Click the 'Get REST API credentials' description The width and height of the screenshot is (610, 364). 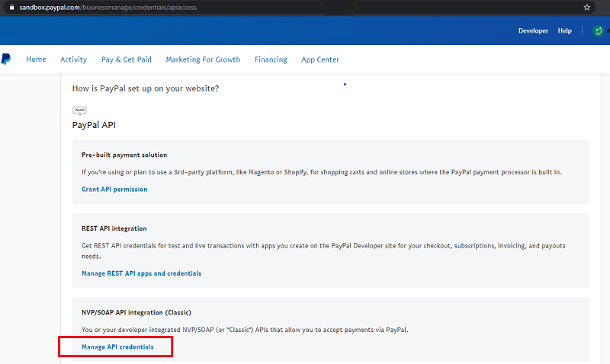pos(323,251)
